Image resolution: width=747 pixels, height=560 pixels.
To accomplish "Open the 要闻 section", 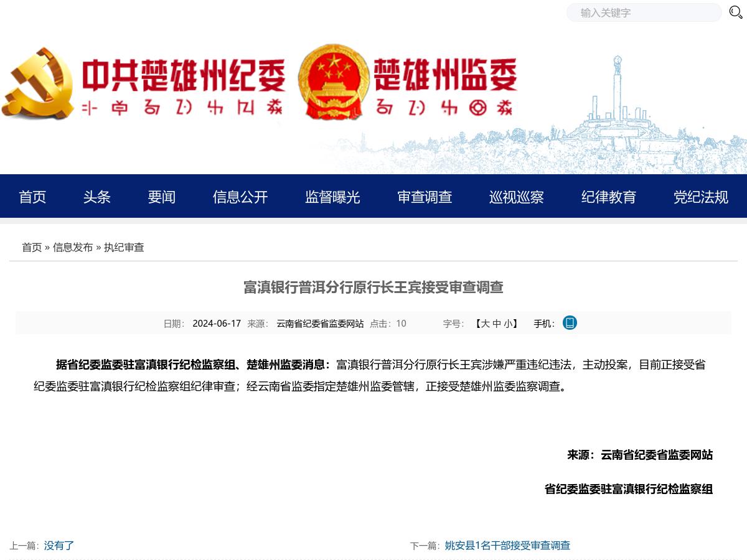I will pos(161,197).
